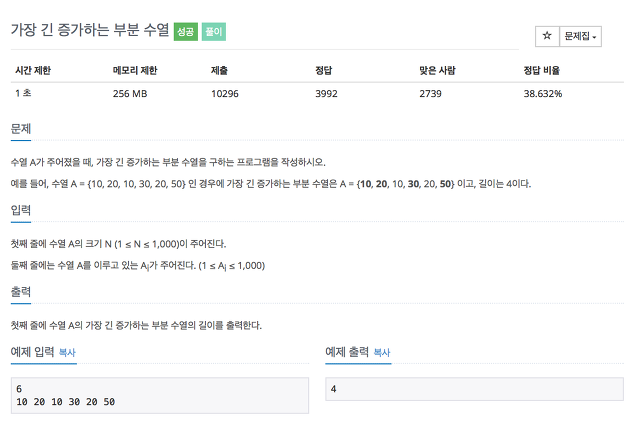Click the 문제 section heading
Screen dimensions: 640x424
click(21, 129)
